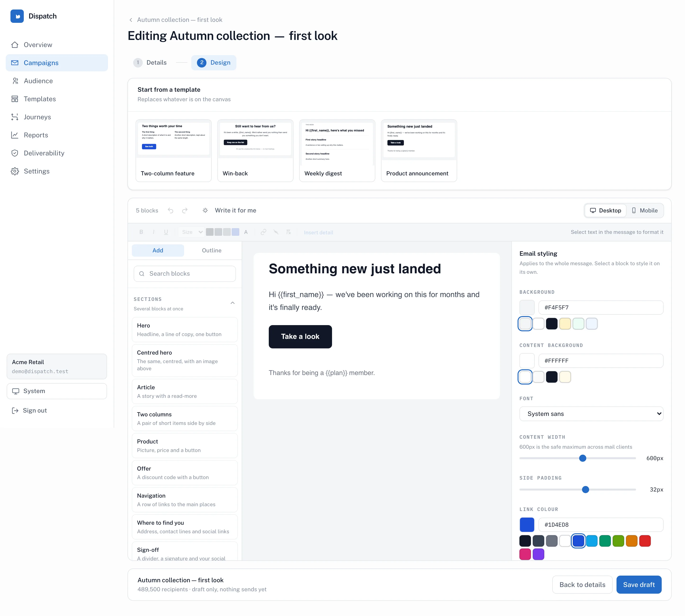The image size is (685, 616).
Task: Open Journeys in the sidebar
Action: 57,117
